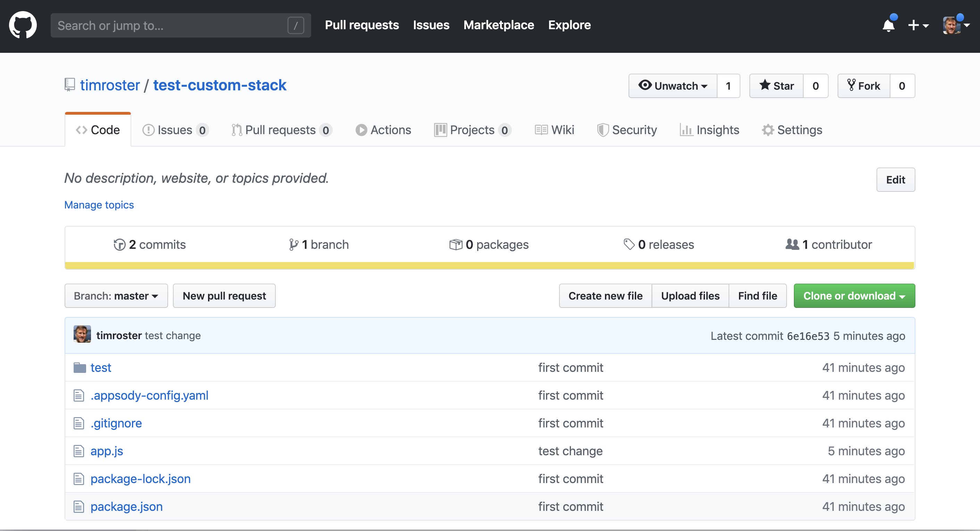The width and height of the screenshot is (980, 531).
Task: Star the repository
Action: 776,85
